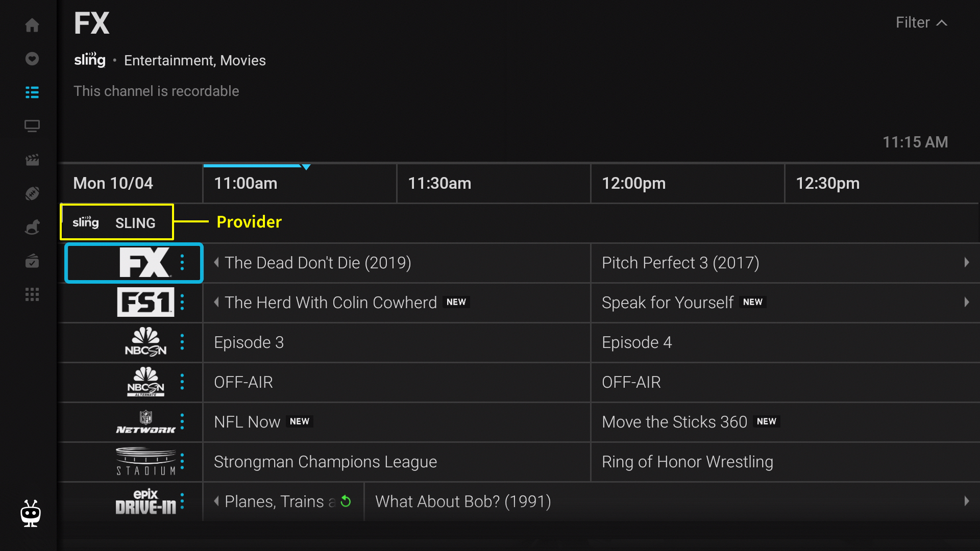Go to the Home sidebar icon
This screenshot has height=551, width=980.
pos(32,25)
